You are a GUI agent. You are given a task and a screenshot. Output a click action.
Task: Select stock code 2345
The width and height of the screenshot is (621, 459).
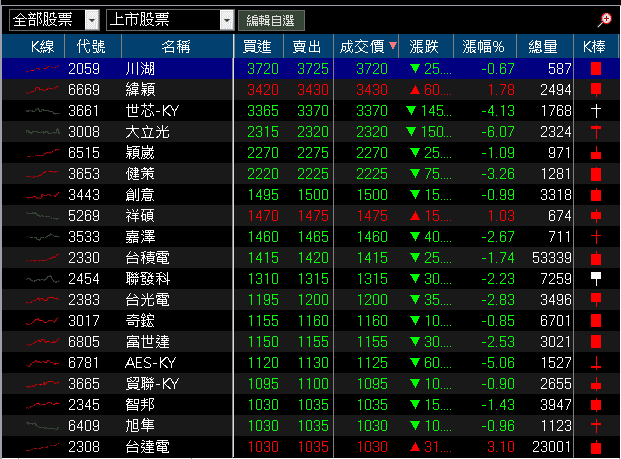tap(84, 405)
